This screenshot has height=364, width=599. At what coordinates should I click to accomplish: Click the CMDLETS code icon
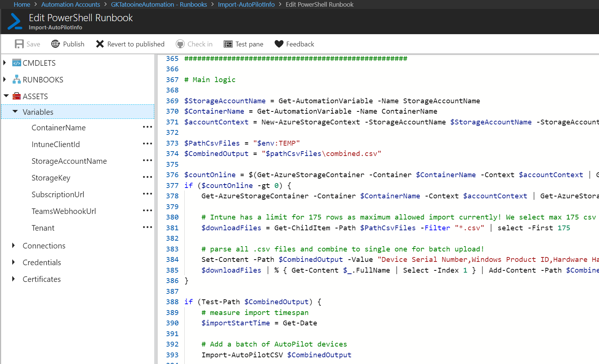point(17,63)
